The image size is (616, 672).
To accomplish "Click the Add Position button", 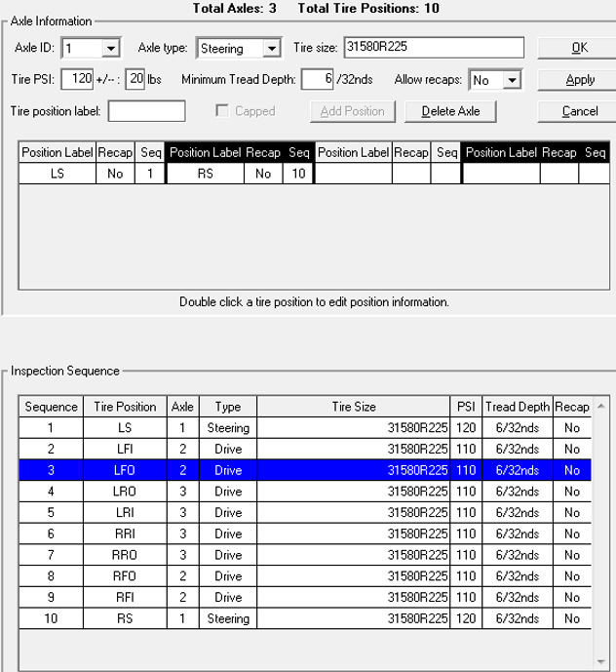I will [352, 111].
